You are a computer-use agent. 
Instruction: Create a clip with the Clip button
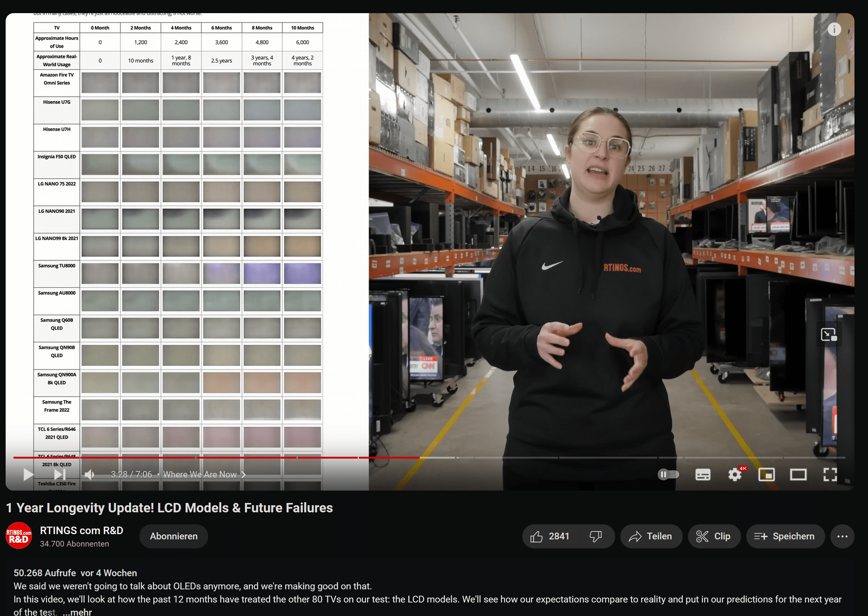pyautogui.click(x=714, y=536)
